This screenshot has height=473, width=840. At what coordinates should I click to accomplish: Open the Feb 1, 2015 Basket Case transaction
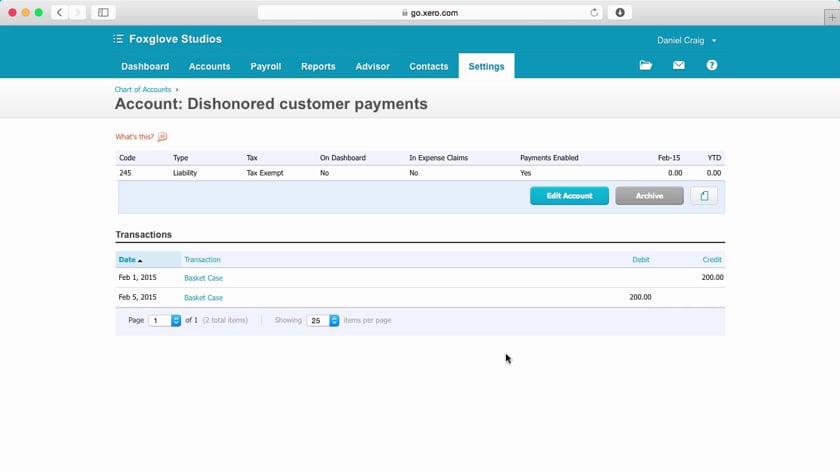pyautogui.click(x=204, y=278)
